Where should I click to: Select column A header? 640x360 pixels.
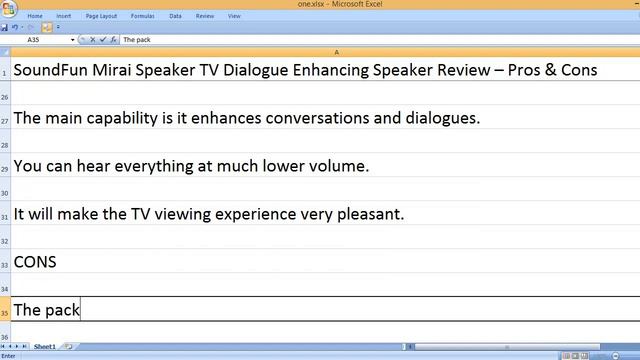[337, 52]
